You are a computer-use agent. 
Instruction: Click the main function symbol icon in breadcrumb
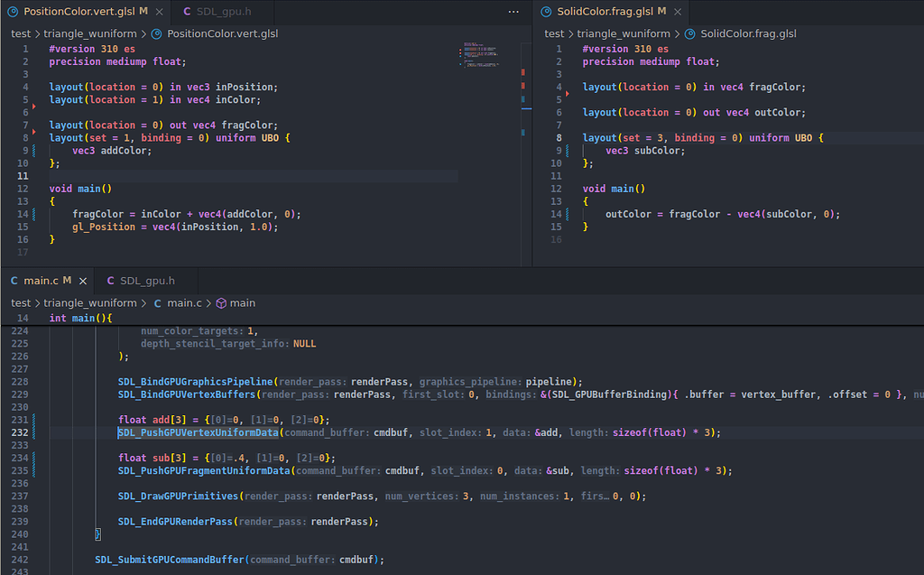[x=220, y=303]
